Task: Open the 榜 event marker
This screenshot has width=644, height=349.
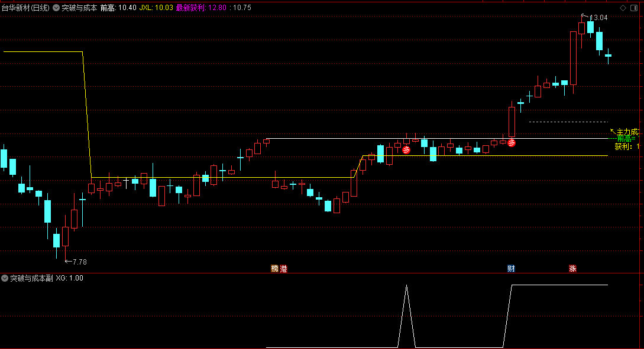Action: (x=275, y=269)
